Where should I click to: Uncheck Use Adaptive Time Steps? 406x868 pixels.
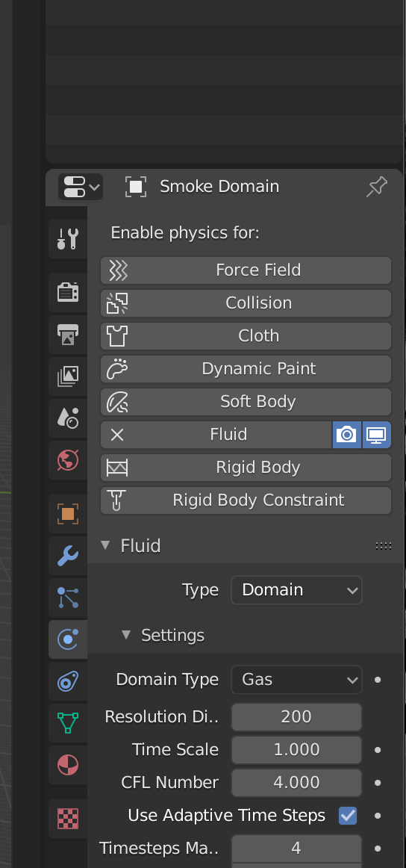coord(348,816)
